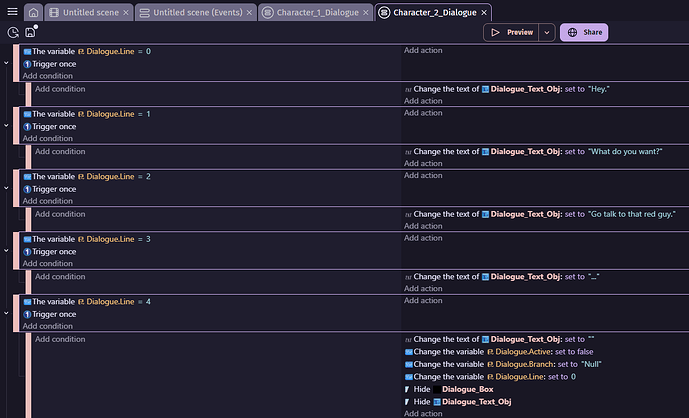Click the add event stopwatch icon
689x418 pixels.
coord(13,32)
